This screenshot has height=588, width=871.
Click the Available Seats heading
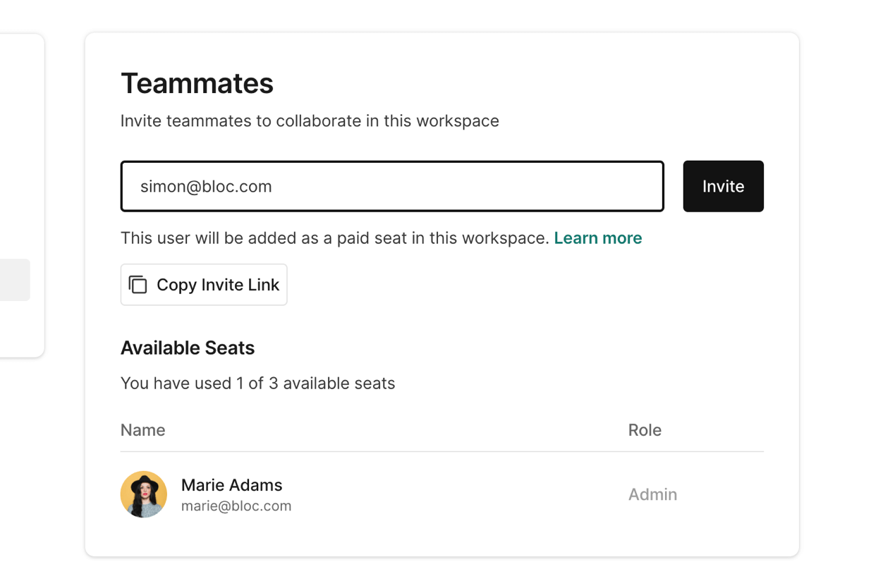coord(188,348)
